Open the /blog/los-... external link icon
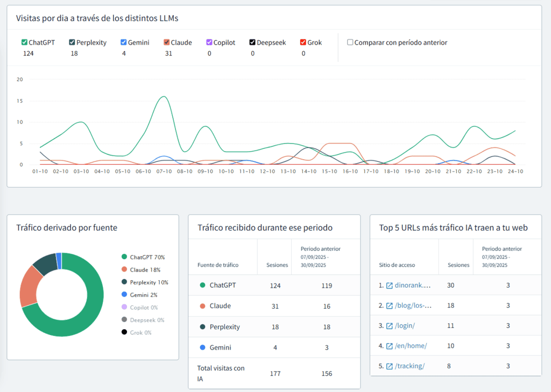This screenshot has width=551, height=392. click(x=389, y=305)
